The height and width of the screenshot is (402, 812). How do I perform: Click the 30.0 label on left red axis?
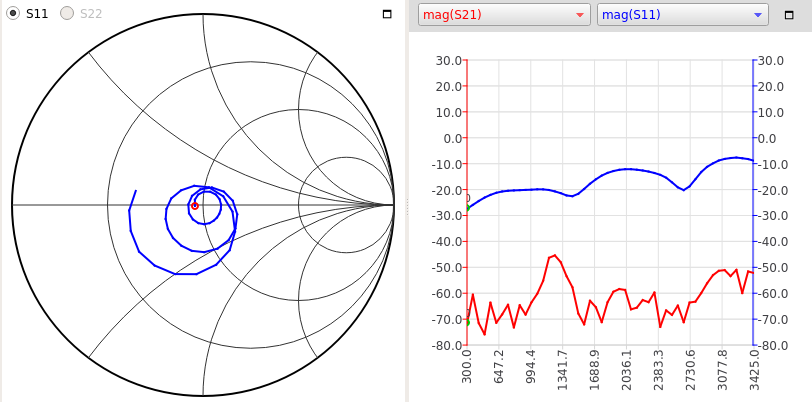pyautogui.click(x=450, y=61)
